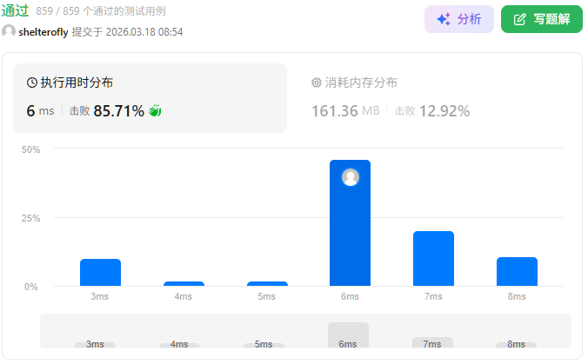Click the 12.92% memory beat percentage

tap(444, 111)
